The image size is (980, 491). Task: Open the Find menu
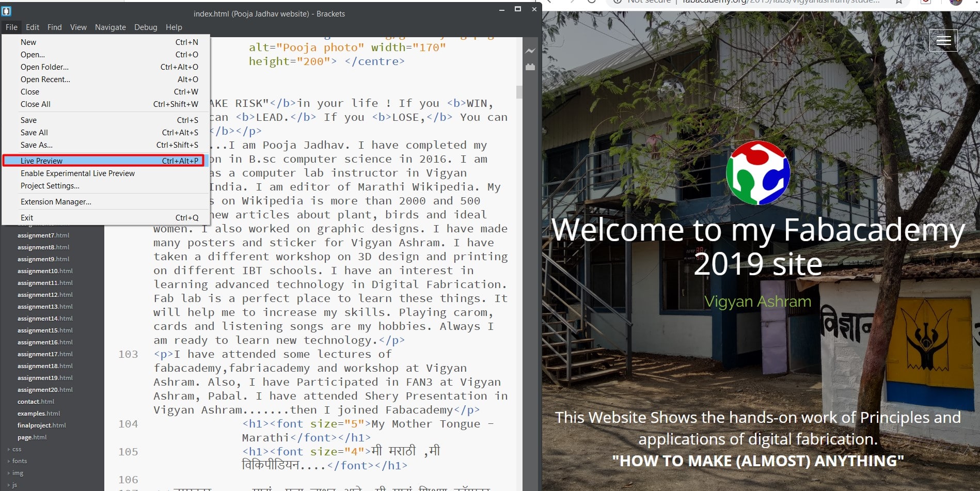(x=55, y=27)
